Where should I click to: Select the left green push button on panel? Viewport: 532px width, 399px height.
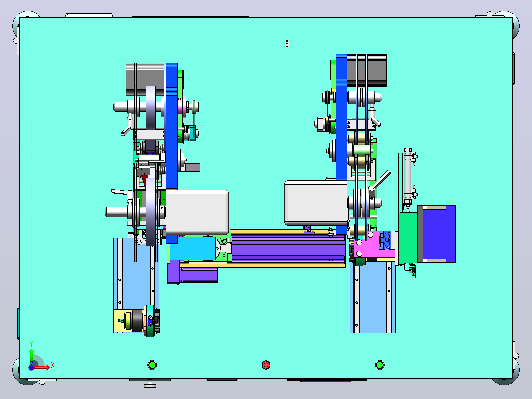(x=152, y=365)
